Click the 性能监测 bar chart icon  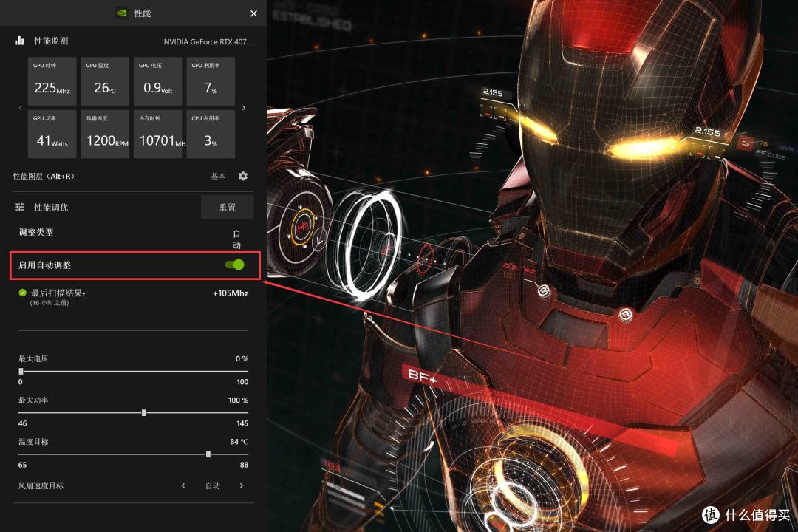19,41
